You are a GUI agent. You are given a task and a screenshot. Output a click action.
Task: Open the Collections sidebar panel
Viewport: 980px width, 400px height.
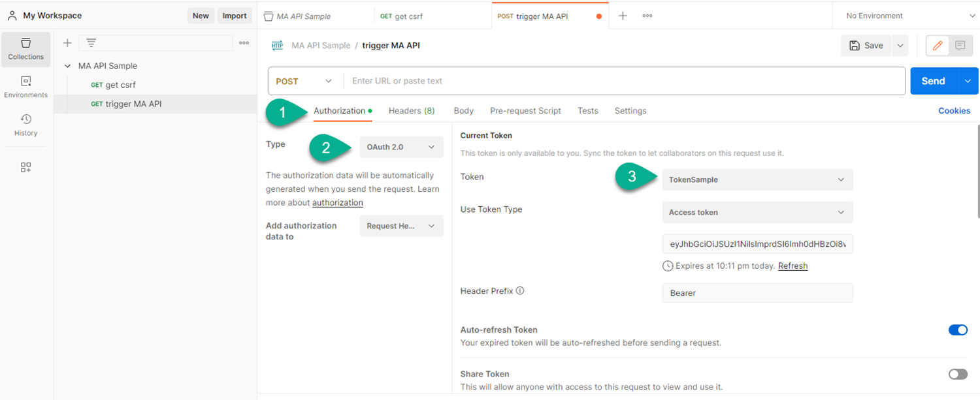25,50
